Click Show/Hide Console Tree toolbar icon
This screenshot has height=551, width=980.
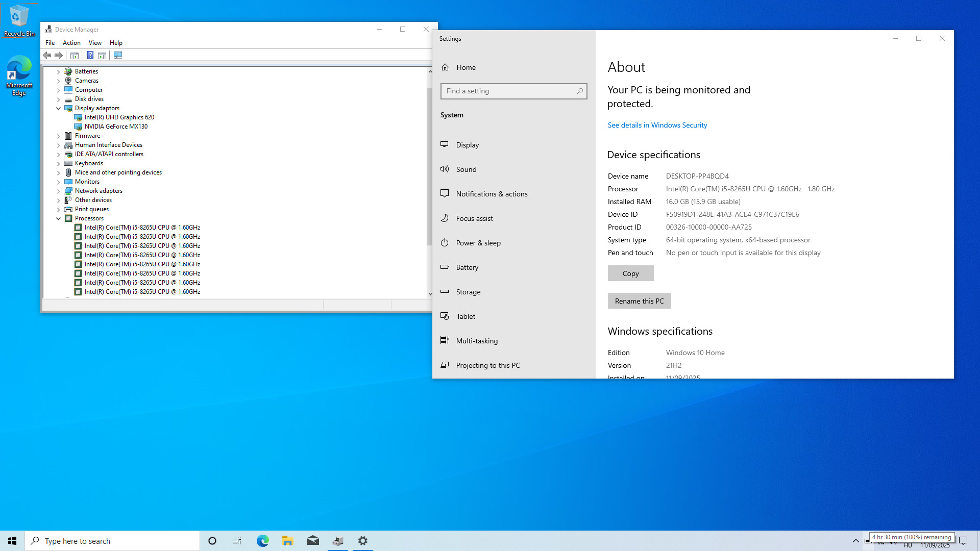(75, 55)
